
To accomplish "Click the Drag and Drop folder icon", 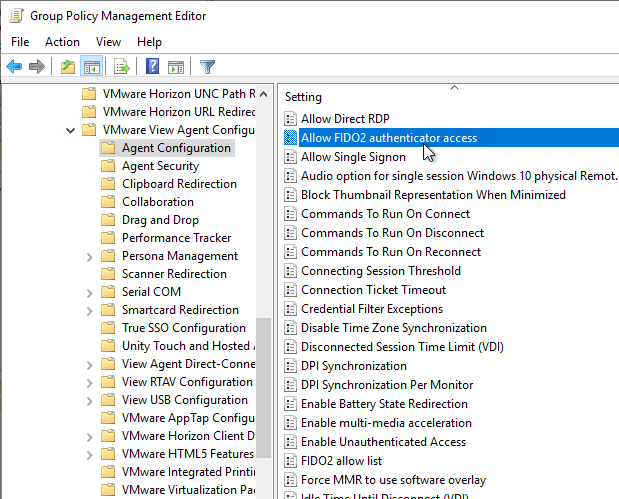I will [108, 220].
